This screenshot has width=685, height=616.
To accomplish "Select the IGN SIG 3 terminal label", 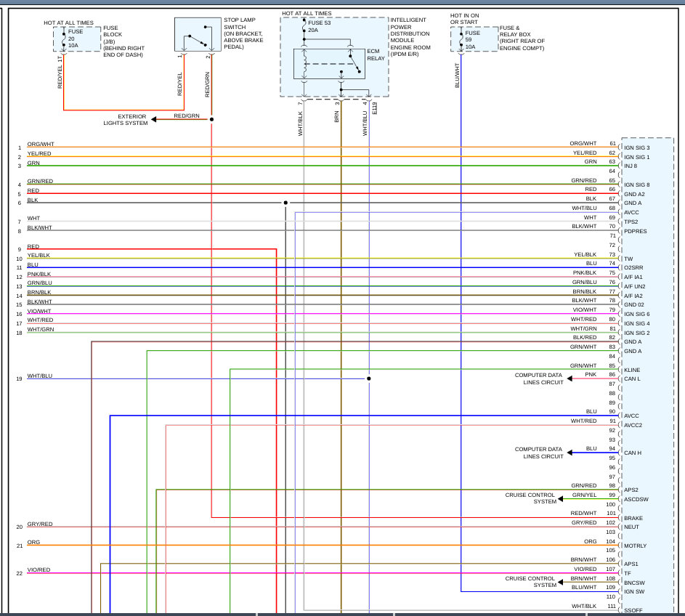I will point(637,148).
